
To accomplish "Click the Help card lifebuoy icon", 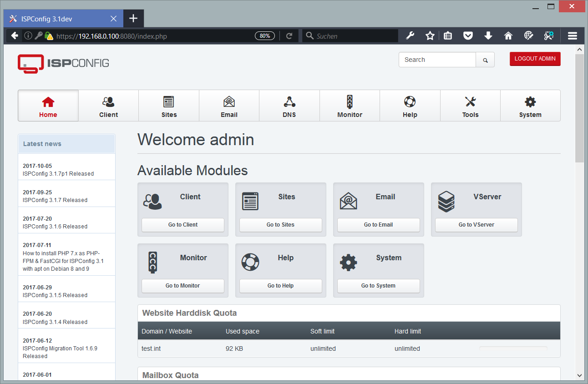I will (x=250, y=262).
